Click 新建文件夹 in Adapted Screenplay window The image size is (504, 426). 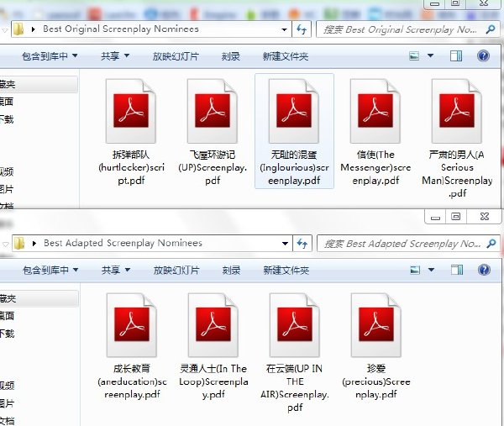pos(286,270)
